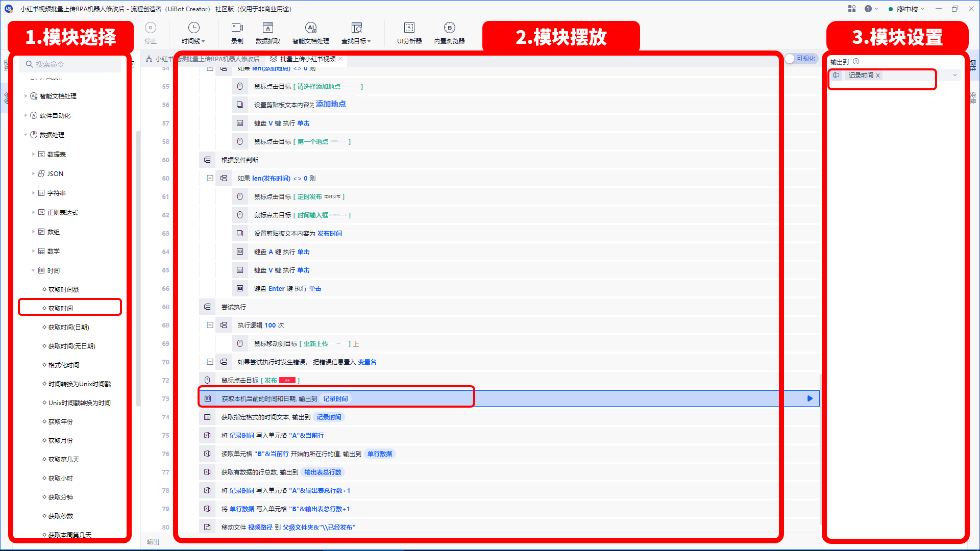The height and width of the screenshot is (551, 980).
Task: Select the 获取时间(无日期) command
Action: (x=71, y=346)
